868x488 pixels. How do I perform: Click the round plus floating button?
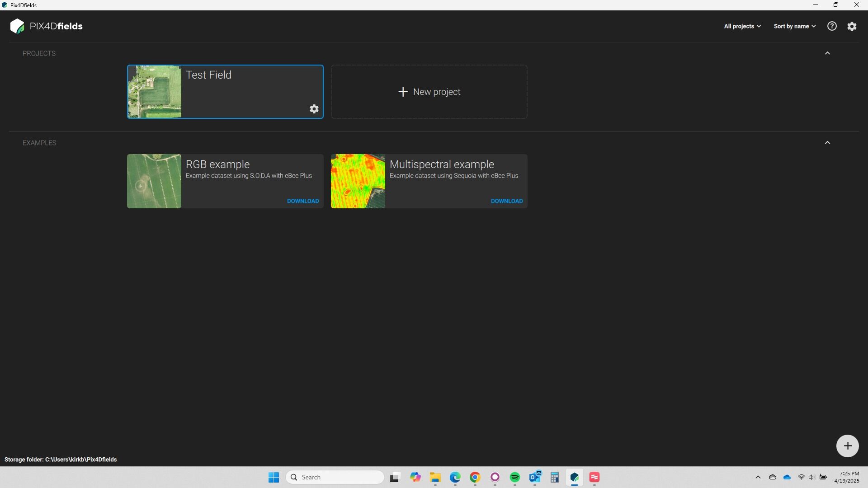click(847, 446)
